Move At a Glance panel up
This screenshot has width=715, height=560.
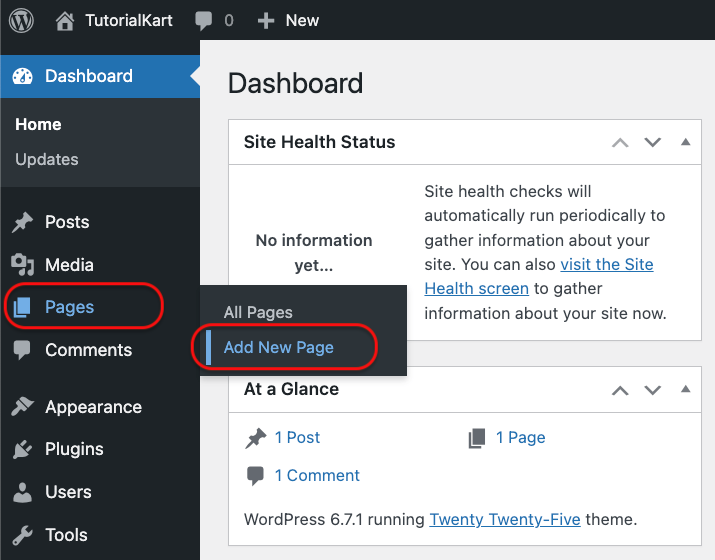point(620,390)
